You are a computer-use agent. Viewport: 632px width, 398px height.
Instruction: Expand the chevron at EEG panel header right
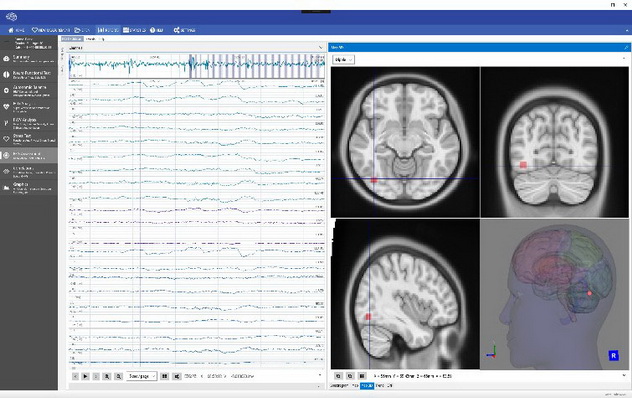pos(320,48)
